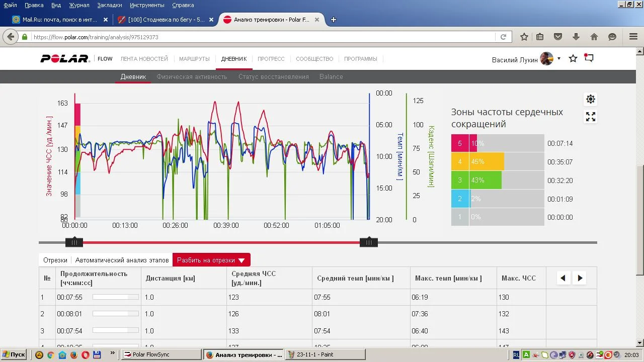Show next table columns arrow
Viewport: 644px width, 362px height.
coord(580,278)
